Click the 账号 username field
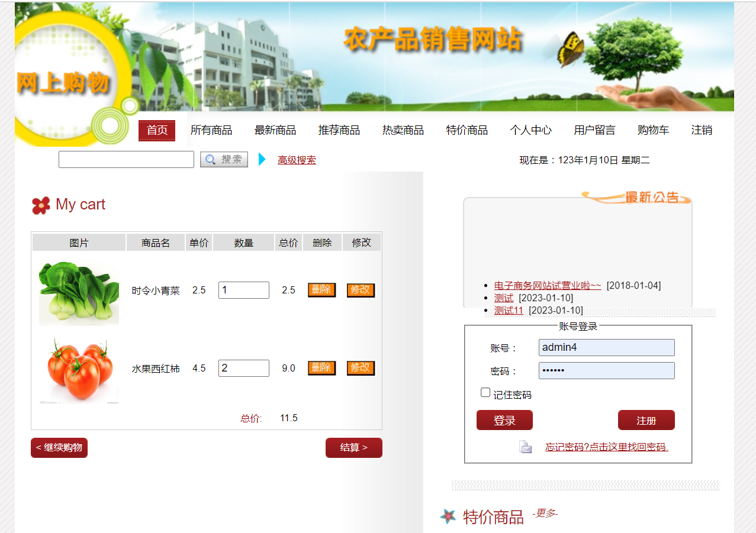 (607, 347)
